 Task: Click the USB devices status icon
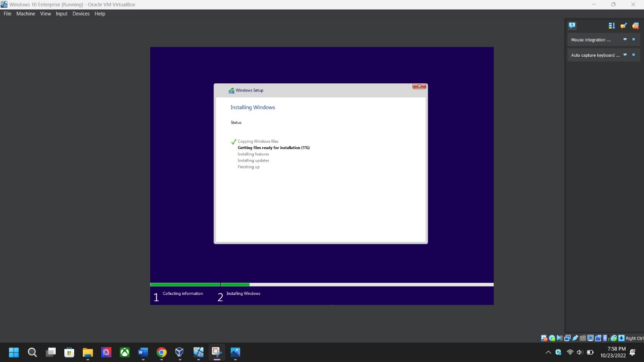(575, 338)
